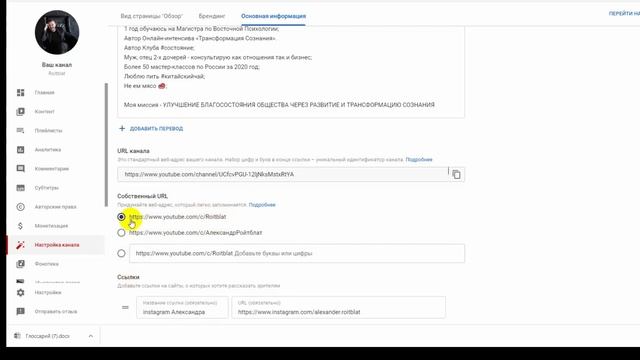Open the Главная dashboard icon in sidebar
Screen dimensions: 640x360
20,93
